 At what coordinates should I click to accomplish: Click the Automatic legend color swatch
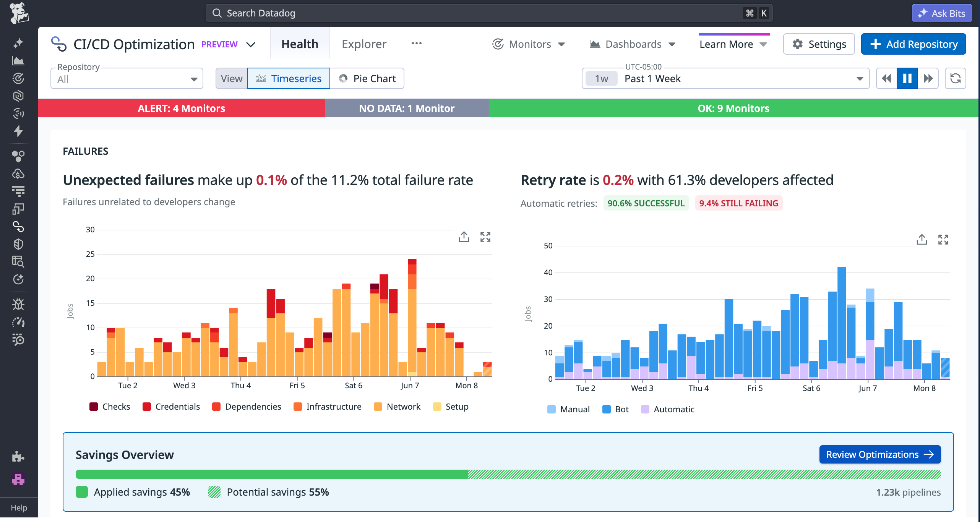[645, 409]
